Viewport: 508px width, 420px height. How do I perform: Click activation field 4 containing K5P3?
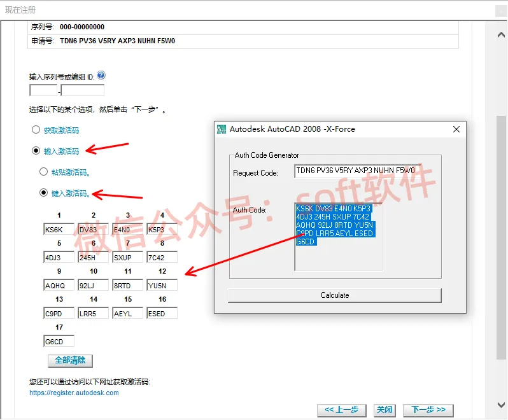tap(162, 229)
